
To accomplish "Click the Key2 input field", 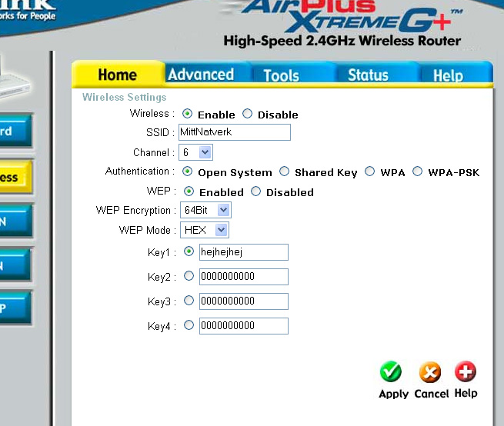I will (244, 277).
